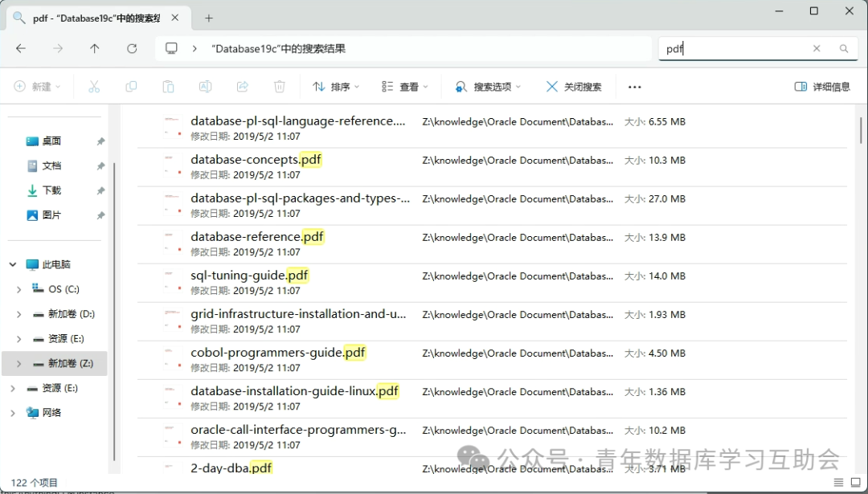This screenshot has width=868, height=494.
Task: Click the "Database19c"中的搜索结果 breadcrumb
Action: coord(278,49)
